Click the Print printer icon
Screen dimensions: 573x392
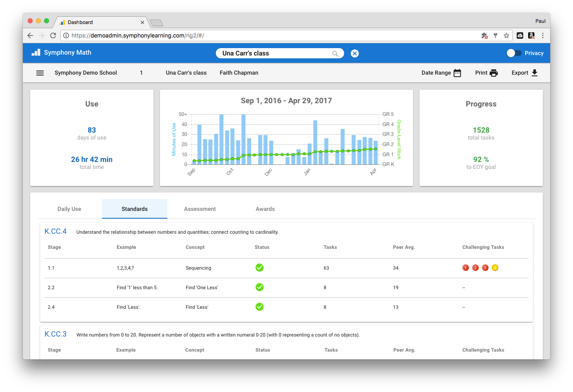coord(494,73)
